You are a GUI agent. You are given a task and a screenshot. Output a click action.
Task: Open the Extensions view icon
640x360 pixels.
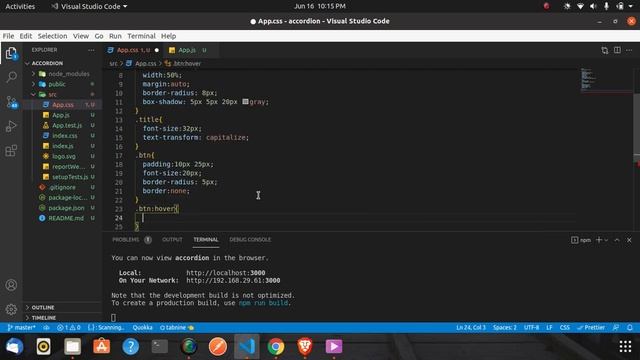coord(11,151)
